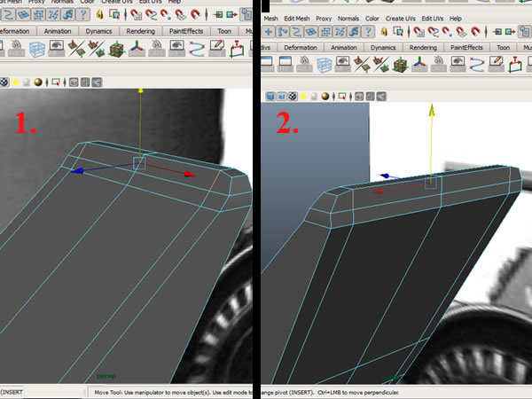Open Toon shelf tab in right window
532x399 pixels.
(x=503, y=47)
